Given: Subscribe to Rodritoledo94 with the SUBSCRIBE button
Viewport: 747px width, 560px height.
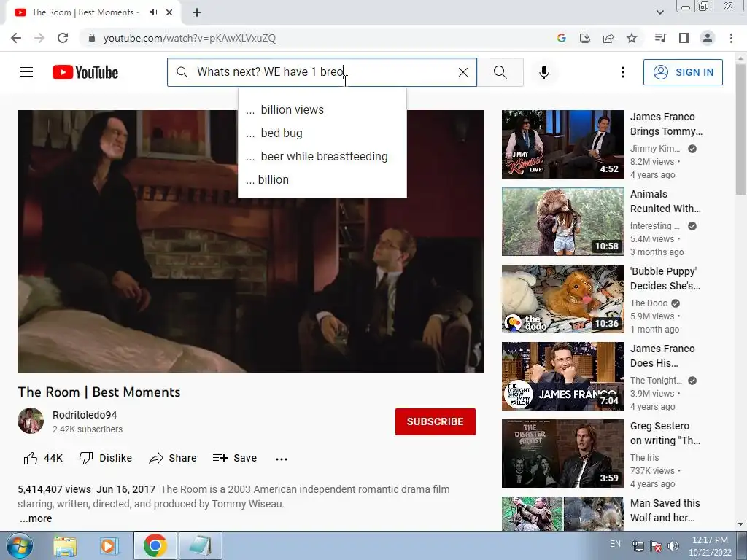Looking at the screenshot, I should [x=435, y=421].
